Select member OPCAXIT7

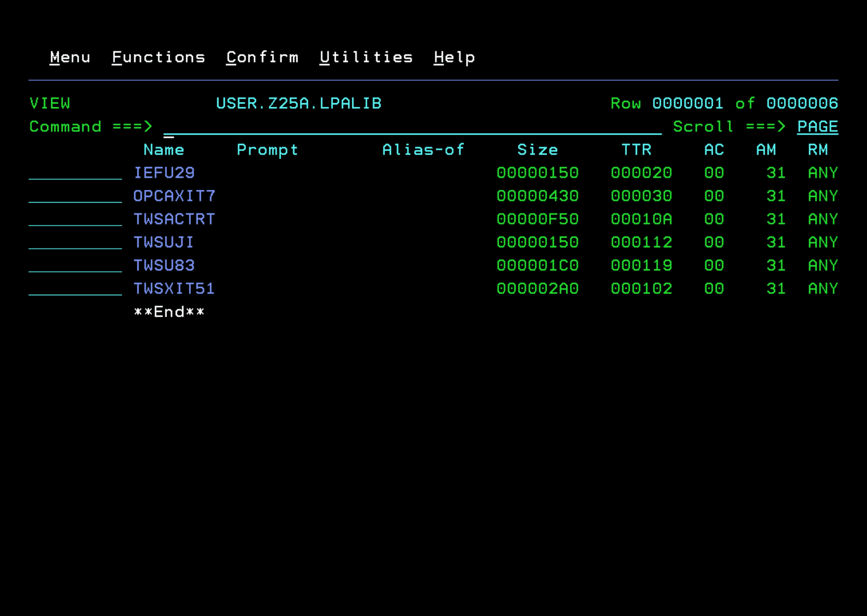174,196
